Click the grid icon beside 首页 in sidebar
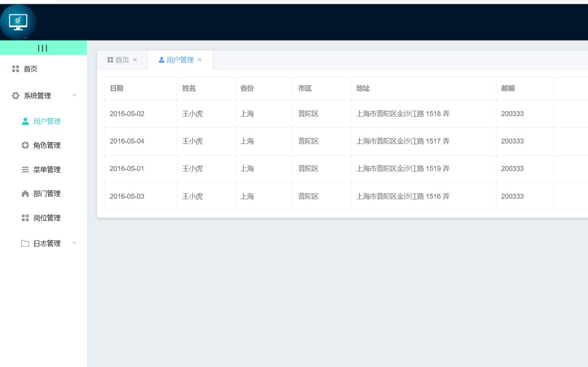588x367 pixels. click(x=15, y=69)
